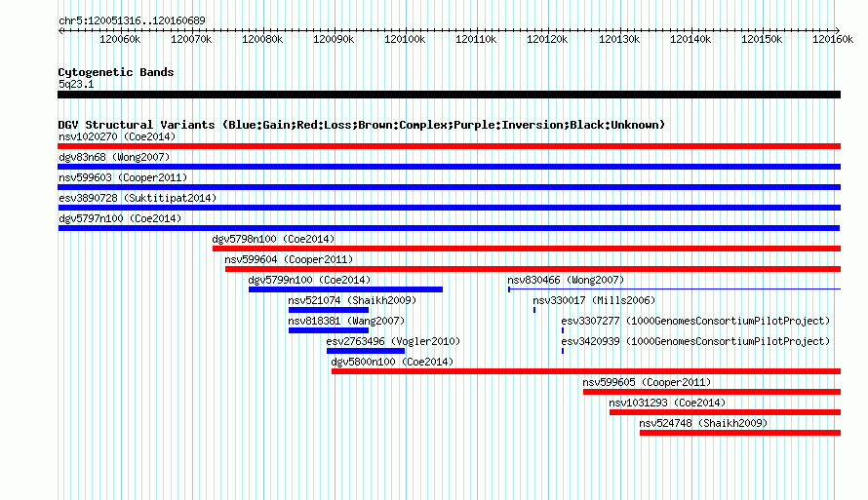This screenshot has width=868, height=500.
Task: Open dgv5799n100 (Coe2014) variant label
Action: [309, 280]
